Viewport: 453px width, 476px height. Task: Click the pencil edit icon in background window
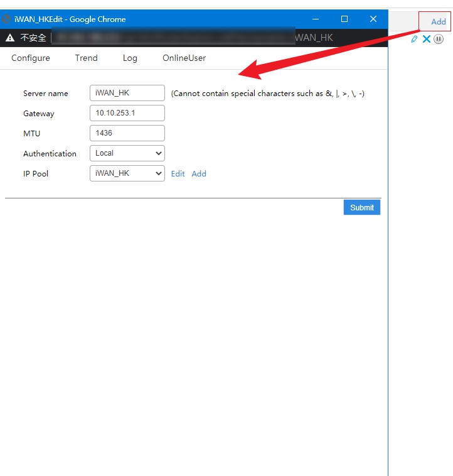tap(414, 39)
